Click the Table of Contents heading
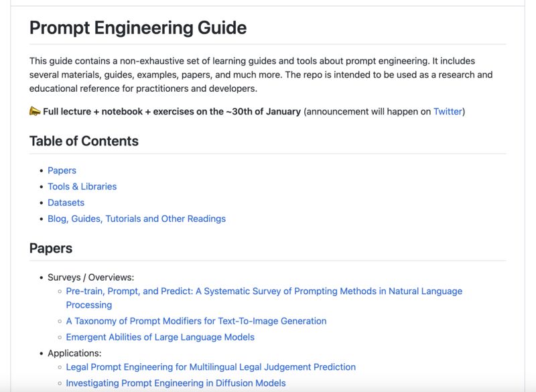The image size is (536, 392). (x=84, y=141)
